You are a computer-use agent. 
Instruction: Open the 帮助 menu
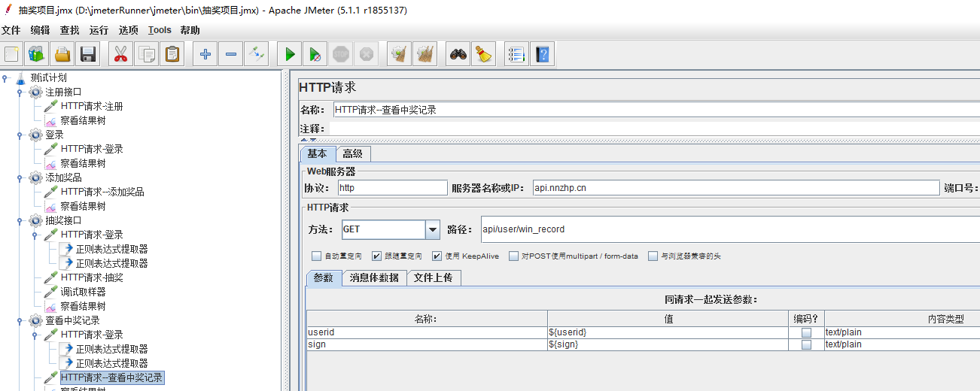pyautogui.click(x=190, y=30)
